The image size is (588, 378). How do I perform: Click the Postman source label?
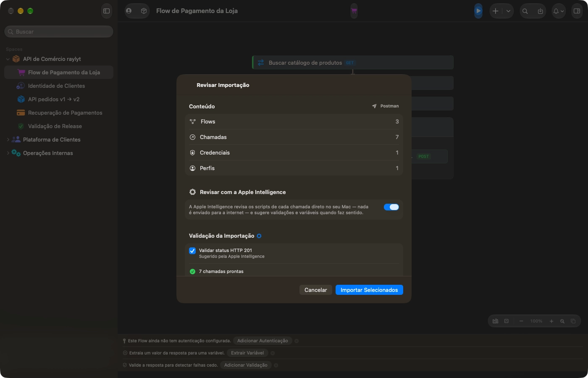386,106
